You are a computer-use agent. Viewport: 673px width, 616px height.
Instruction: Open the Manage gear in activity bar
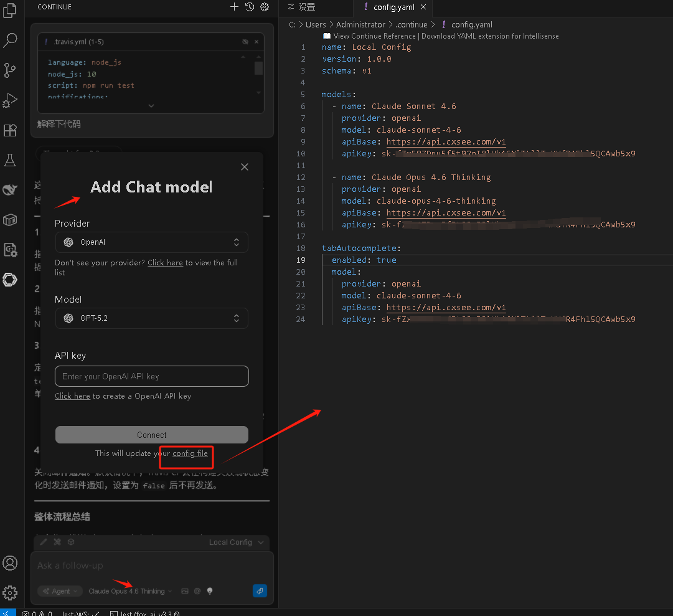pos(10,593)
